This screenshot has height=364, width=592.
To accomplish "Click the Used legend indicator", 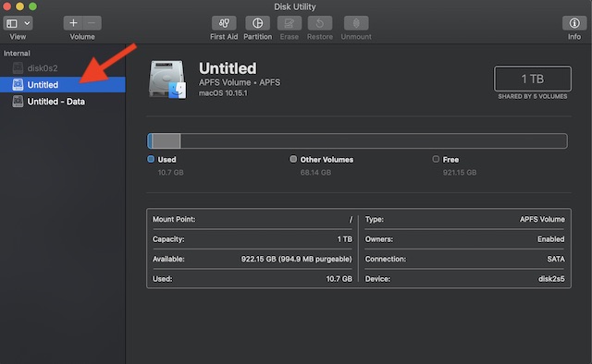I will coord(151,159).
